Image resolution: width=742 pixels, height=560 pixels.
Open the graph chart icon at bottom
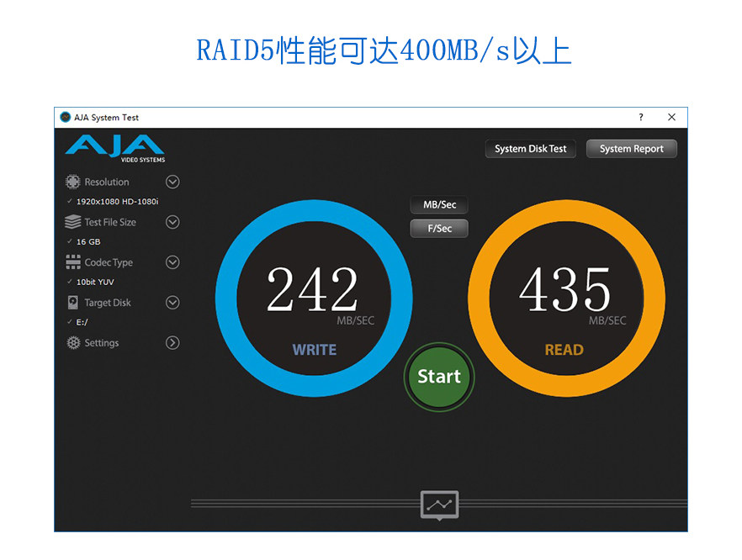tap(440, 505)
